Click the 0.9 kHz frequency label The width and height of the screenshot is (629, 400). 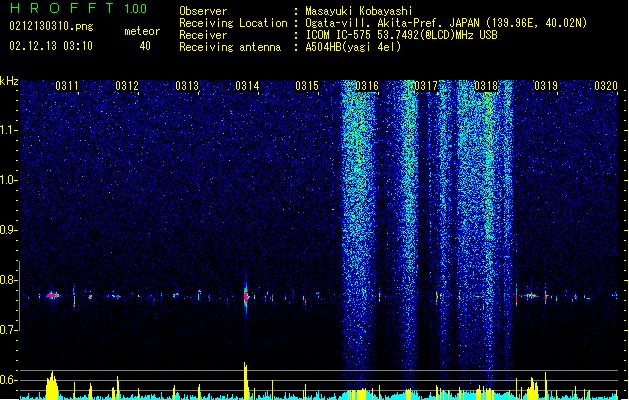pyautogui.click(x=9, y=230)
